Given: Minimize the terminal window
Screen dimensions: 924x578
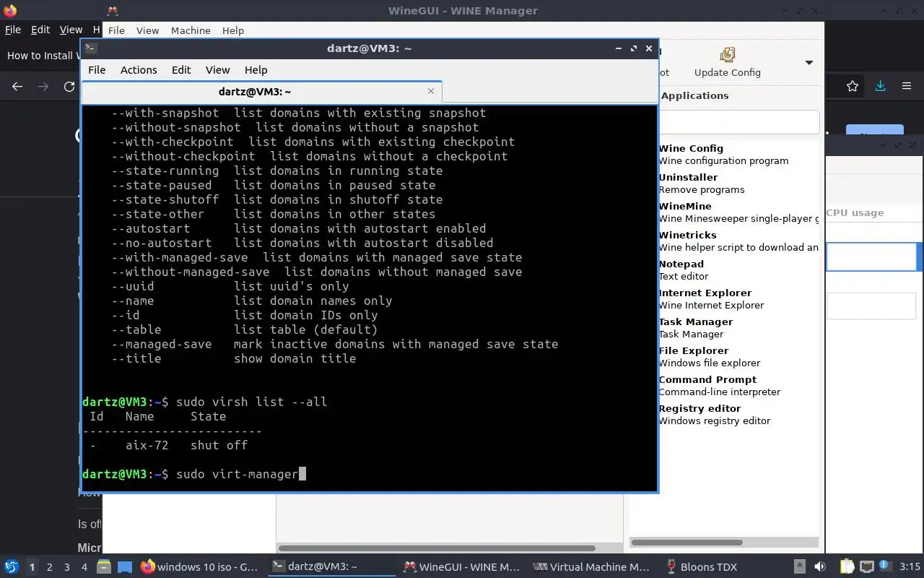Looking at the screenshot, I should [x=618, y=48].
